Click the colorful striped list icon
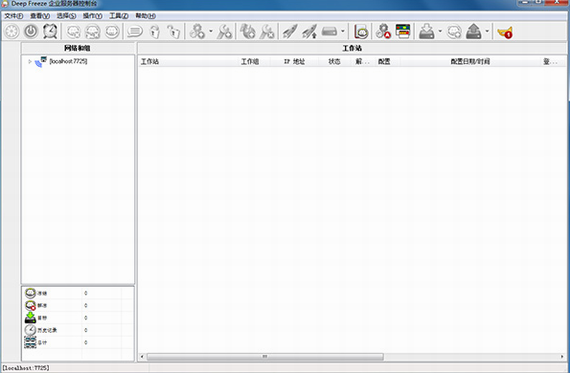Screen dimensions: 570x373 click(x=403, y=32)
